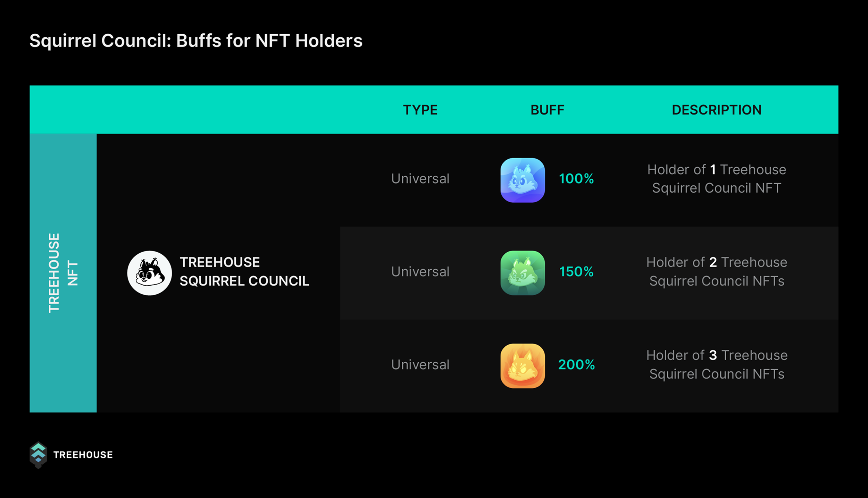Click the blue squirrel 100% buff icon

tap(523, 180)
